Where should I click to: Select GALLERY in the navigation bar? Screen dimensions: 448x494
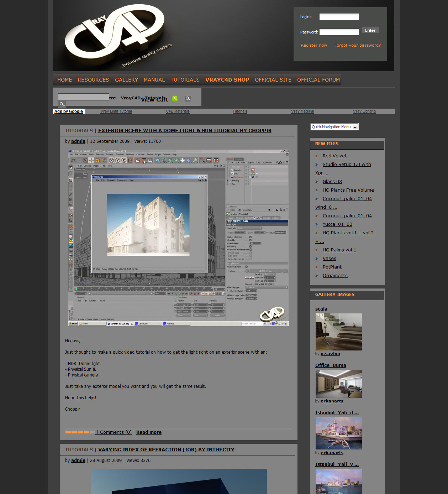(x=126, y=80)
